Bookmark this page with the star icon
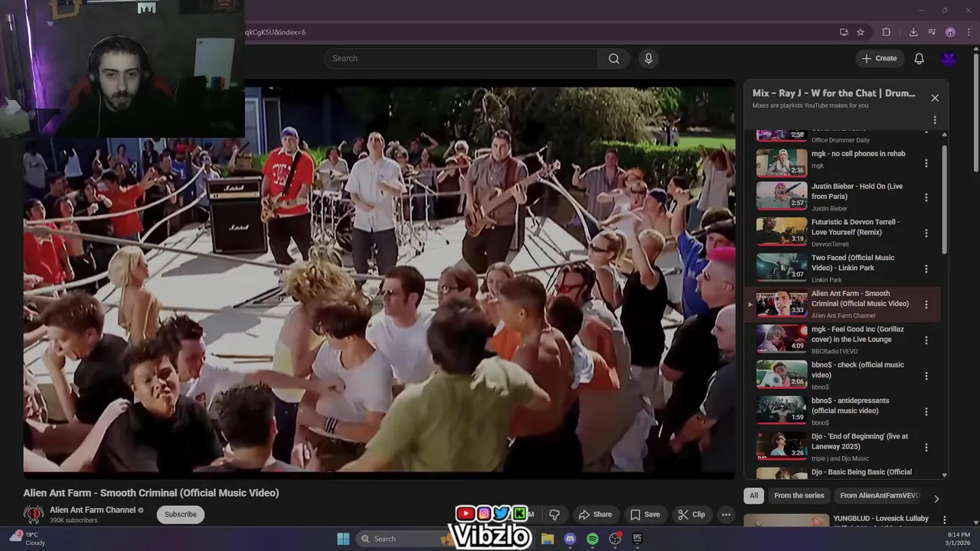The height and width of the screenshot is (551, 980). [861, 32]
